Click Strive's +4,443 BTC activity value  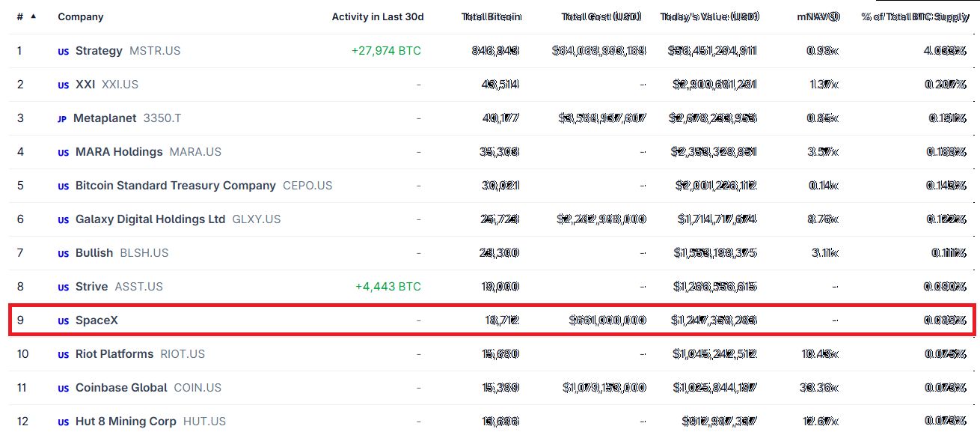pyautogui.click(x=388, y=287)
